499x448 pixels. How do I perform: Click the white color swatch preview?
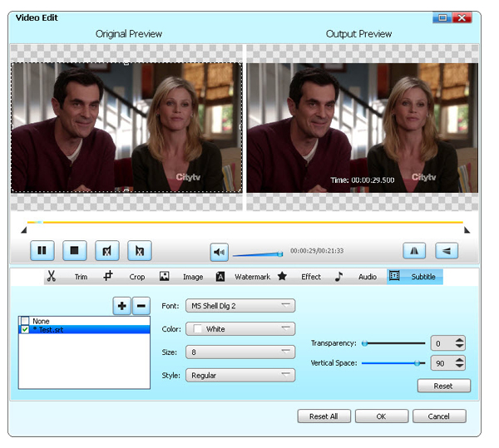coord(198,329)
